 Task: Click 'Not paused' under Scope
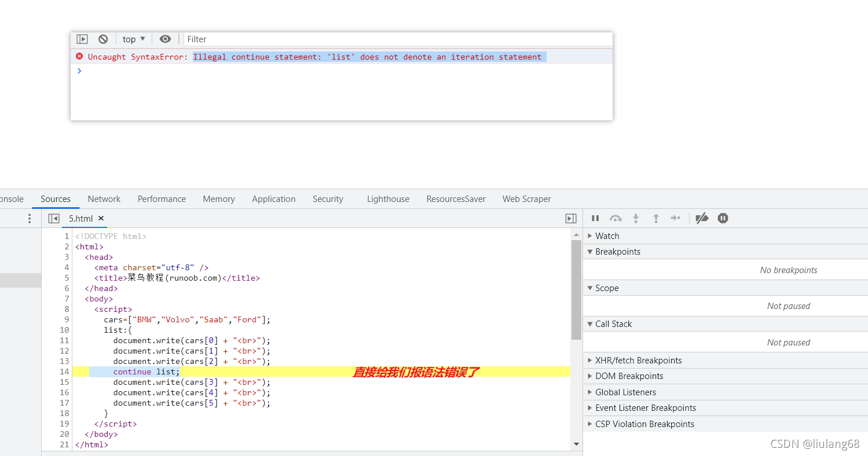(789, 306)
